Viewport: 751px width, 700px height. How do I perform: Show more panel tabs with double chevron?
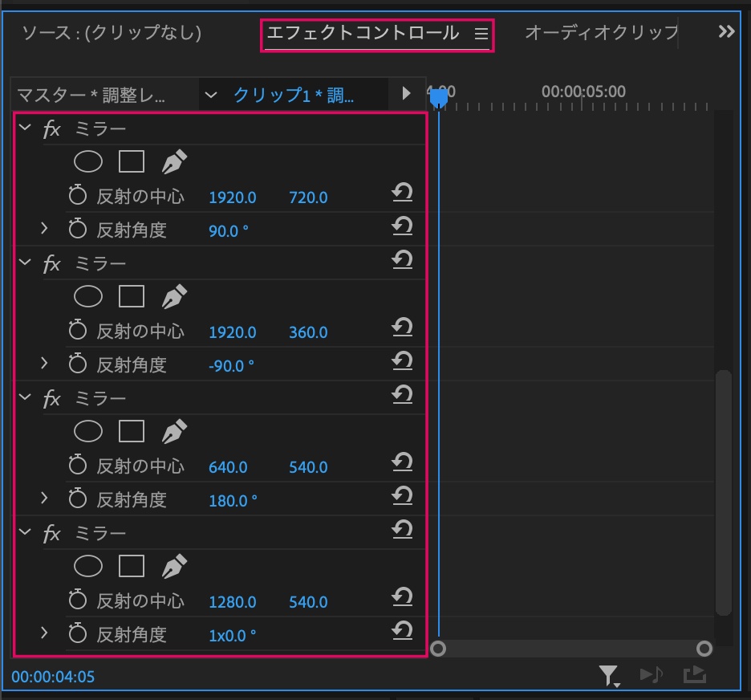[727, 31]
